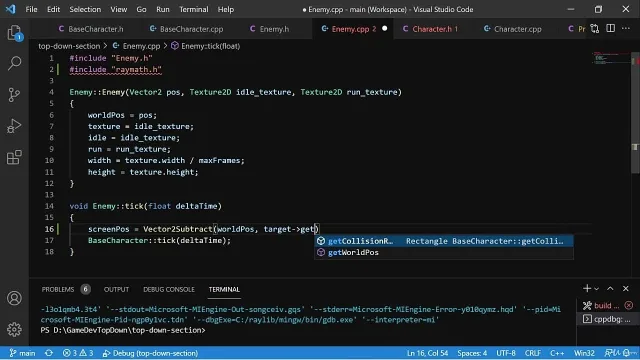Click the raymath.h include line
The height and width of the screenshot is (360, 640).
point(116,69)
